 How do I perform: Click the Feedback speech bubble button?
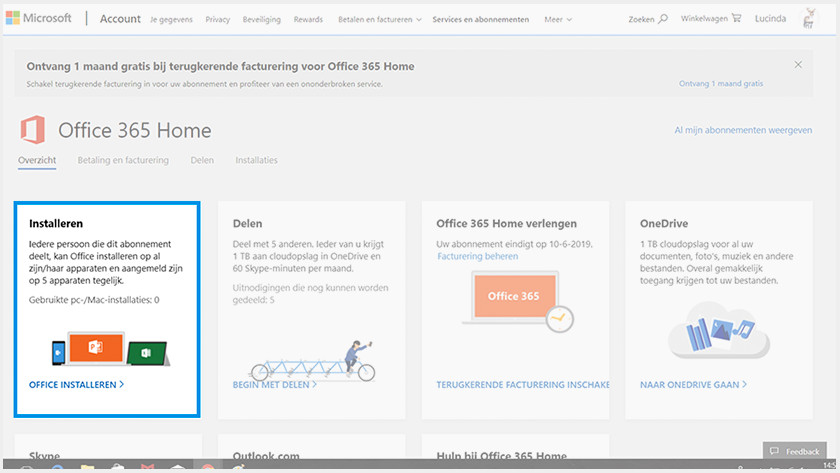click(795, 451)
